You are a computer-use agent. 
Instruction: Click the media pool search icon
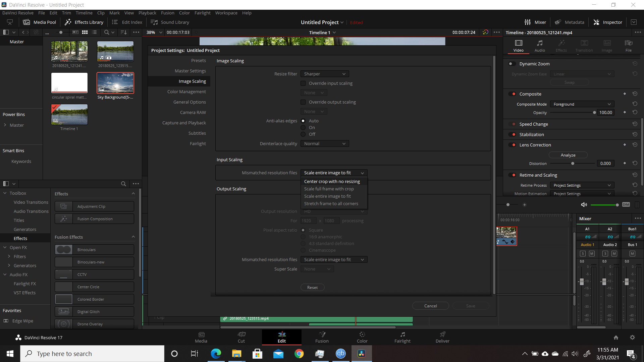tap(106, 32)
